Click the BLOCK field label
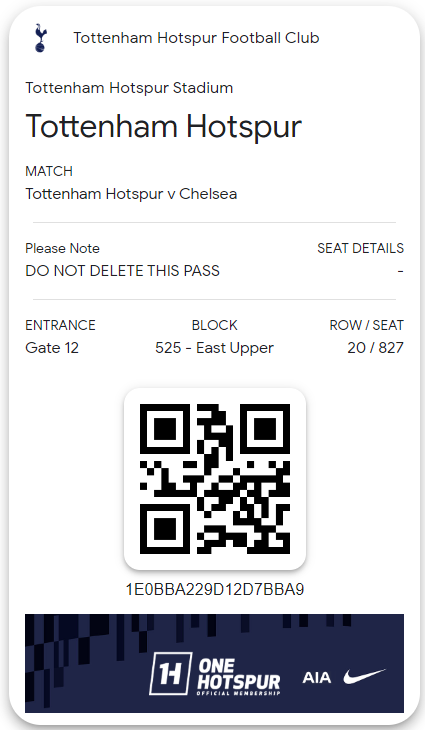Screen dimensions: 425x730 (215, 325)
